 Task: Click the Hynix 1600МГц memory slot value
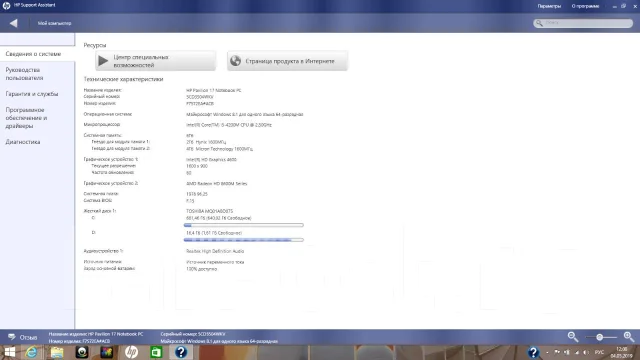tap(206, 142)
